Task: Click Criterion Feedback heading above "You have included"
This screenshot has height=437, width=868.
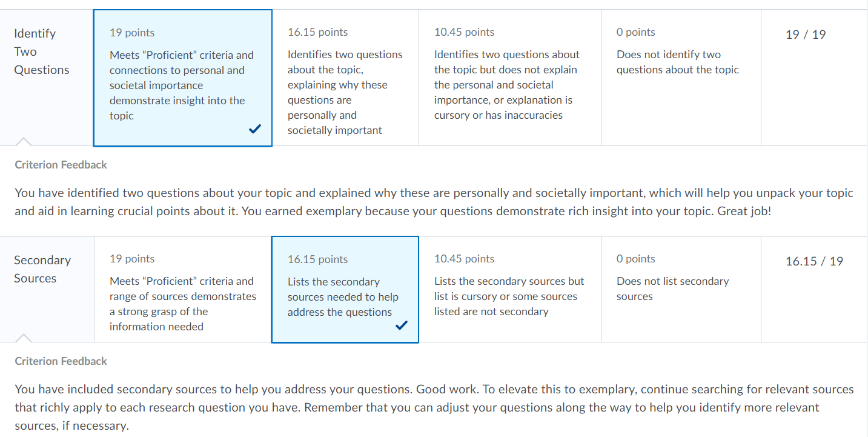Action: [61, 361]
